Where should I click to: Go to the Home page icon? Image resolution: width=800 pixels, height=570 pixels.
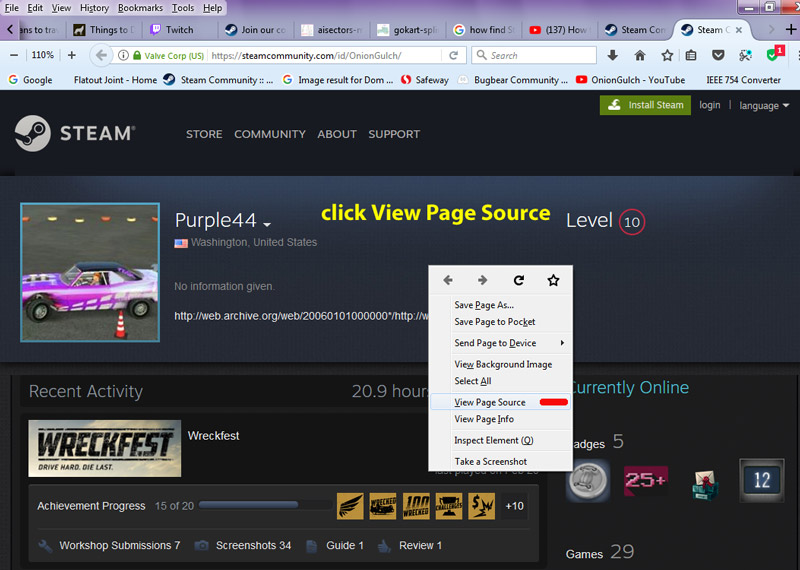pyautogui.click(x=640, y=55)
